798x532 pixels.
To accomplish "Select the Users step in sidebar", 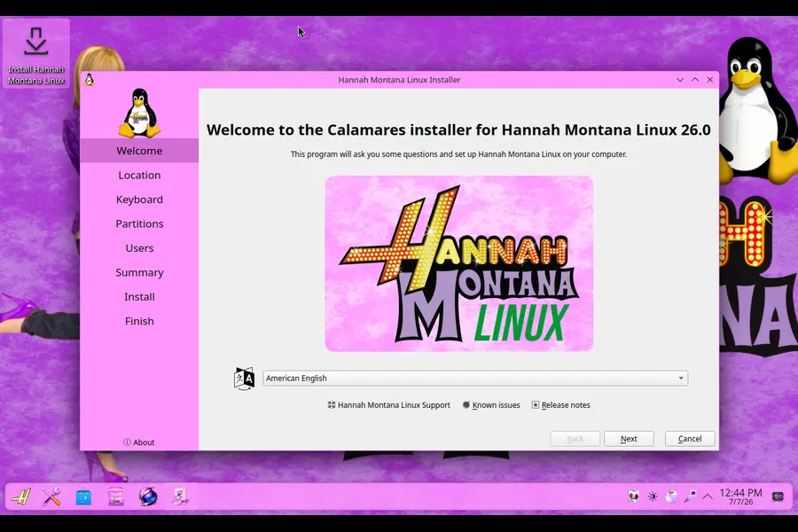I will point(139,248).
